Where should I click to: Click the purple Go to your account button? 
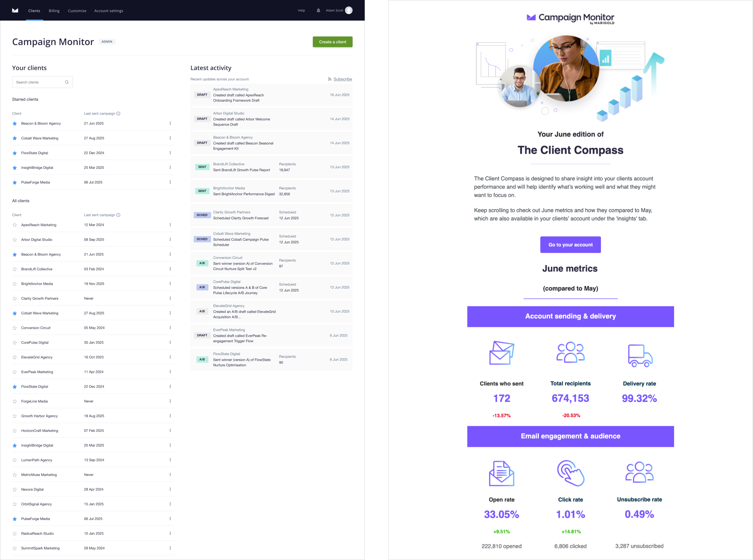click(x=570, y=245)
